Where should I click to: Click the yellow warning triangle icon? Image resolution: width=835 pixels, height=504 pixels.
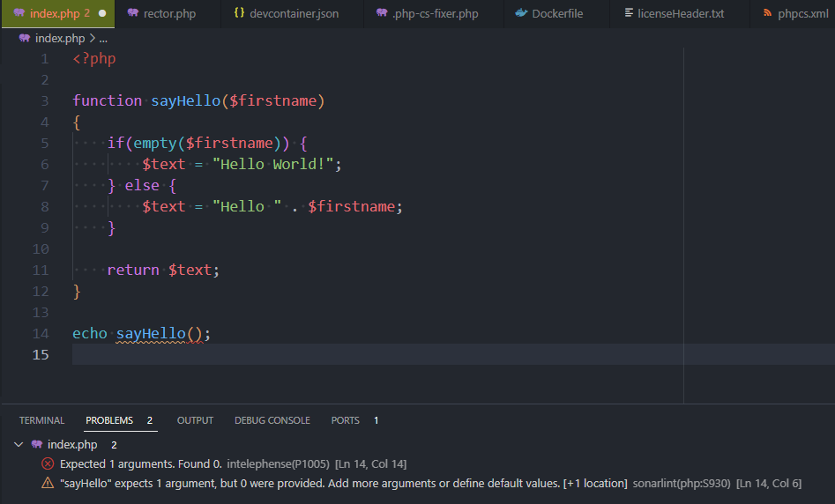(48, 483)
